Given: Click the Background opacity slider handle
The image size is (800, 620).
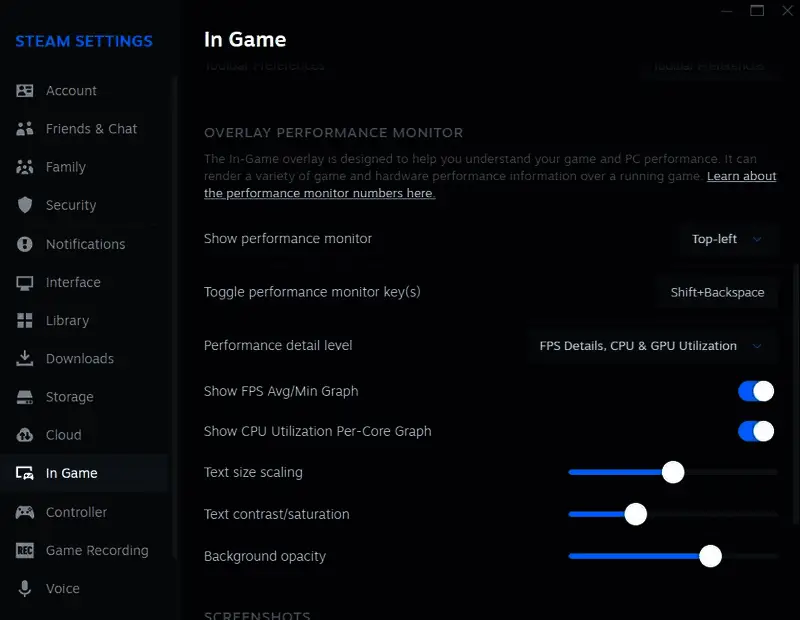Looking at the screenshot, I should point(710,556).
